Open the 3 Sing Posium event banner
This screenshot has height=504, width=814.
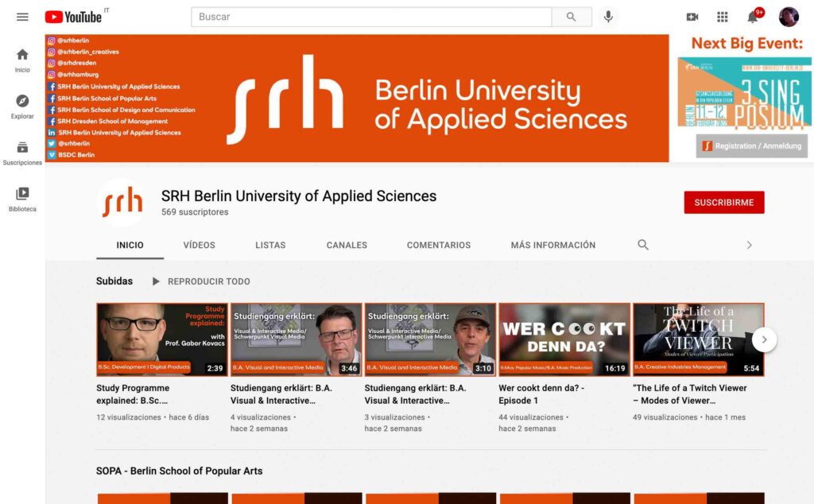(744, 92)
